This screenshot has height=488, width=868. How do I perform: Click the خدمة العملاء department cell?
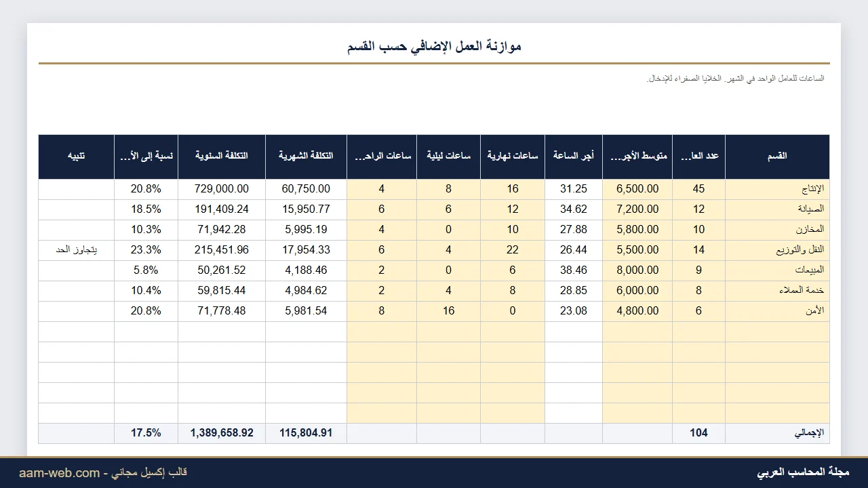tap(777, 291)
